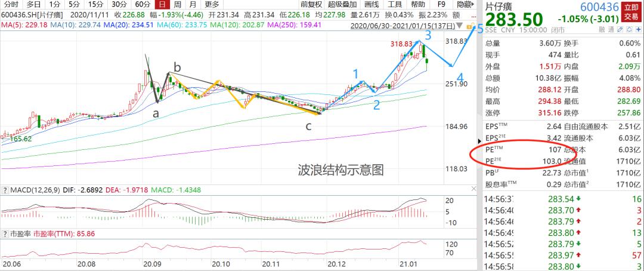This screenshot has height=271, width=644.
Task: Click the 股息率 0.29 row
Action: pyautogui.click(x=524, y=184)
